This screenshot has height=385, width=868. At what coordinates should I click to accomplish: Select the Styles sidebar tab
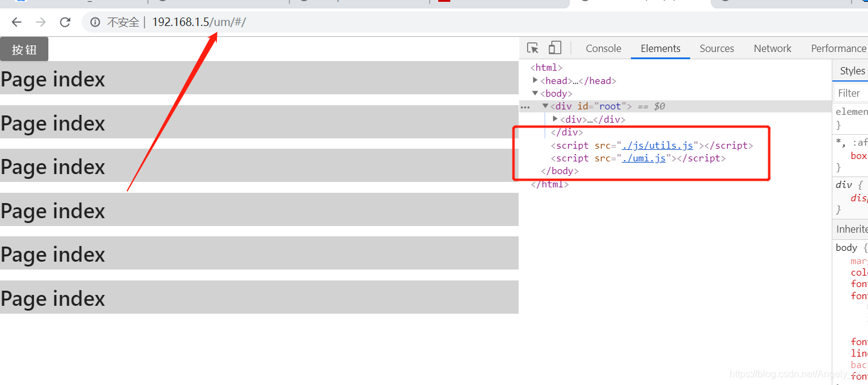pos(852,71)
